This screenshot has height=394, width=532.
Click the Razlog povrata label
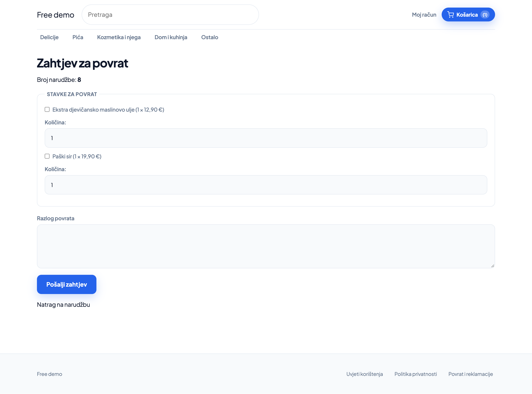point(56,218)
